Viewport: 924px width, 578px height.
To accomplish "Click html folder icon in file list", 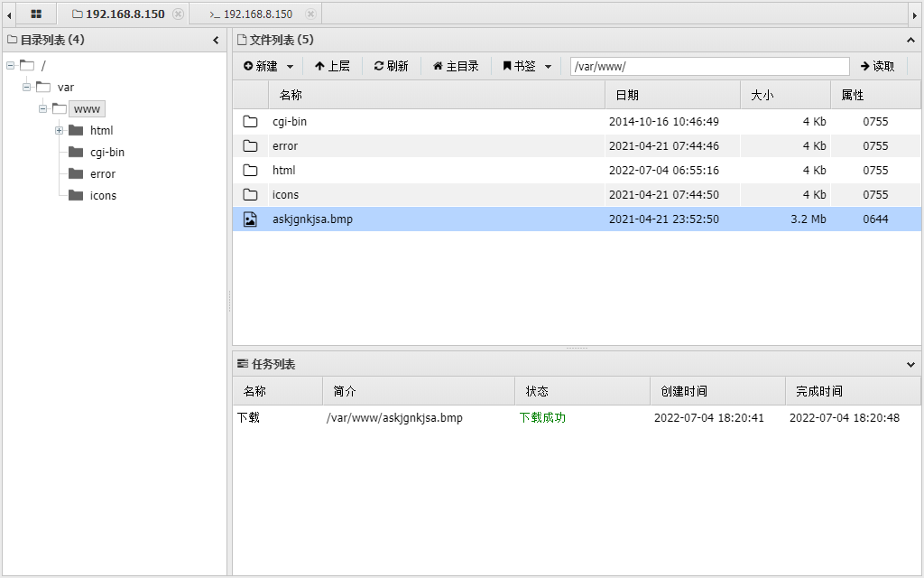I will pos(251,171).
